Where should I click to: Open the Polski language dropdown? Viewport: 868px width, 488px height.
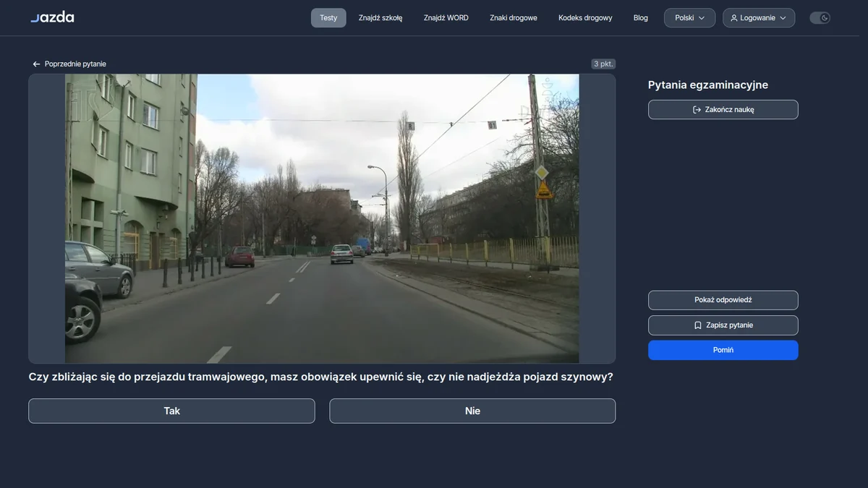(x=689, y=18)
